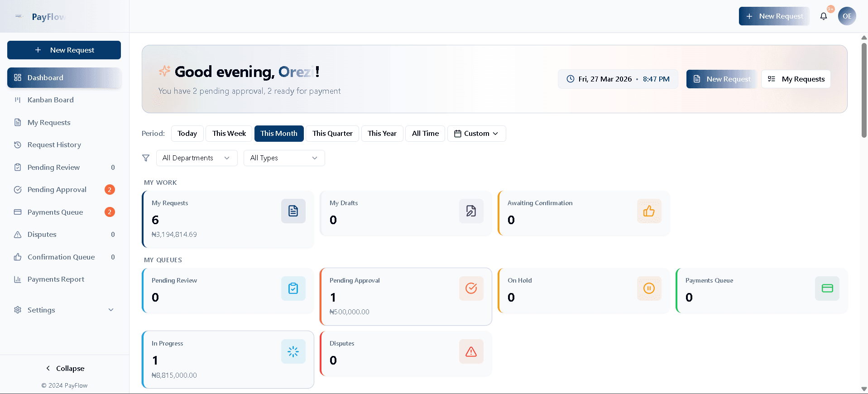The width and height of the screenshot is (868, 394).
Task: Collapse the sidebar
Action: click(x=65, y=368)
